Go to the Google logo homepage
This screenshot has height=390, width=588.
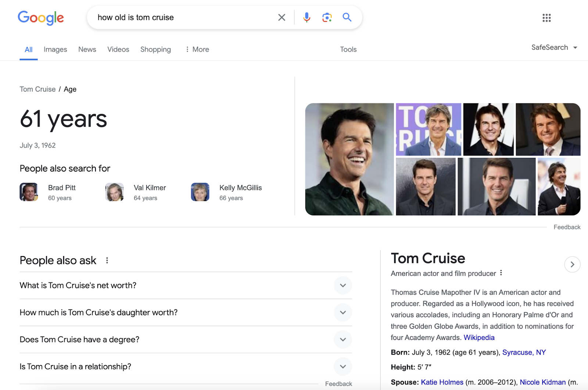pos(41,18)
